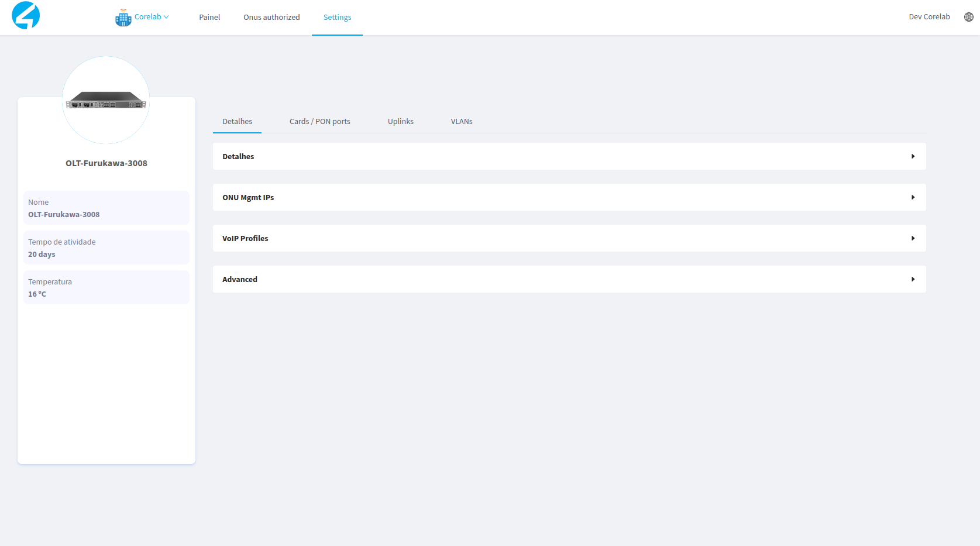Expand the Advanced section arrow
Image resolution: width=980 pixels, height=546 pixels.
pyautogui.click(x=912, y=279)
